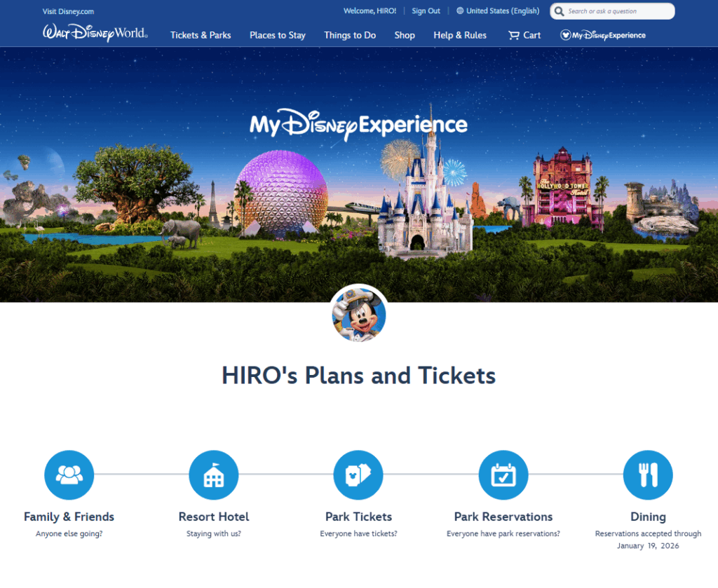
Task: Click the Mickey Mouse profile avatar
Action: click(359, 313)
